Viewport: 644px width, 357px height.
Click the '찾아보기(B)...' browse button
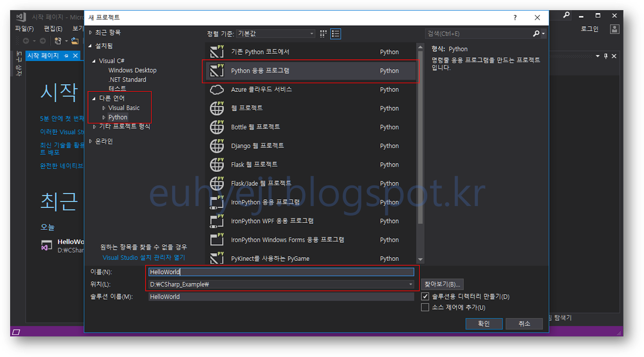pyautogui.click(x=442, y=284)
